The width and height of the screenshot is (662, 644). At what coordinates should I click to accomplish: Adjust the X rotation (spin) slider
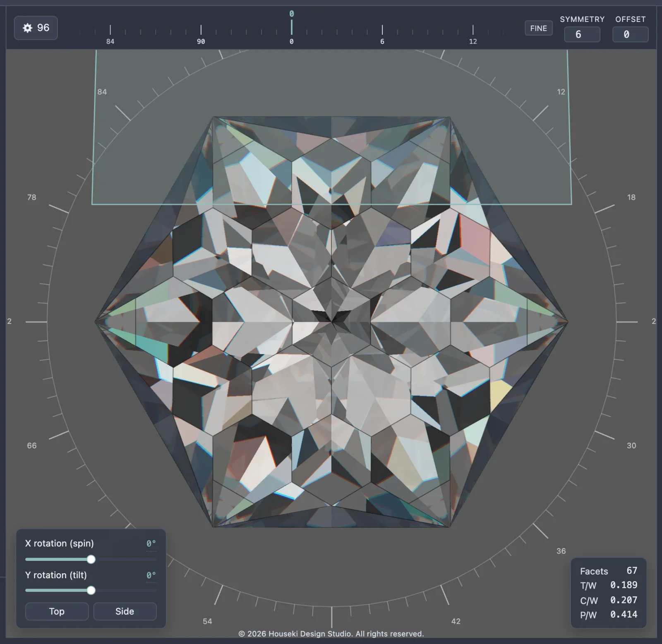pyautogui.click(x=91, y=560)
